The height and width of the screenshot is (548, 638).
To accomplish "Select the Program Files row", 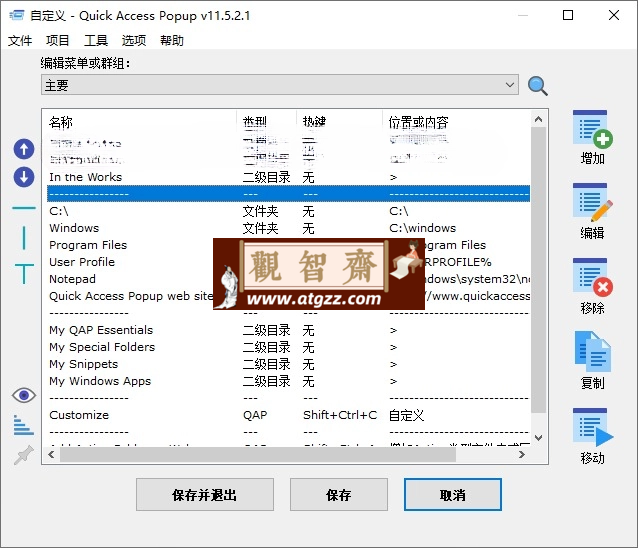I will [288, 245].
